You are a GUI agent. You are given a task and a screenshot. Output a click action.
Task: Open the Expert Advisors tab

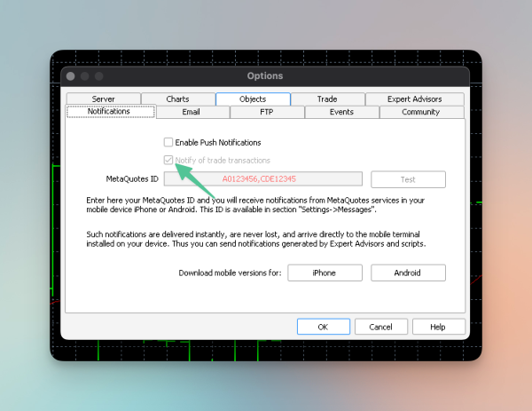[x=414, y=99]
